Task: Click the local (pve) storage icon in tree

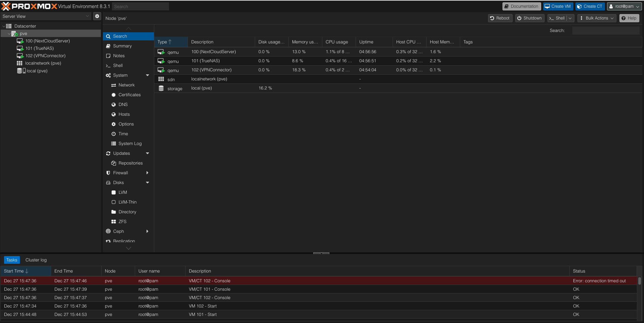Action: pyautogui.click(x=21, y=71)
